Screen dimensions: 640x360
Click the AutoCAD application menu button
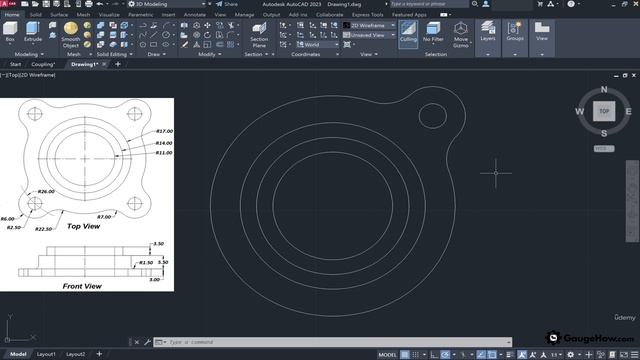8,4
